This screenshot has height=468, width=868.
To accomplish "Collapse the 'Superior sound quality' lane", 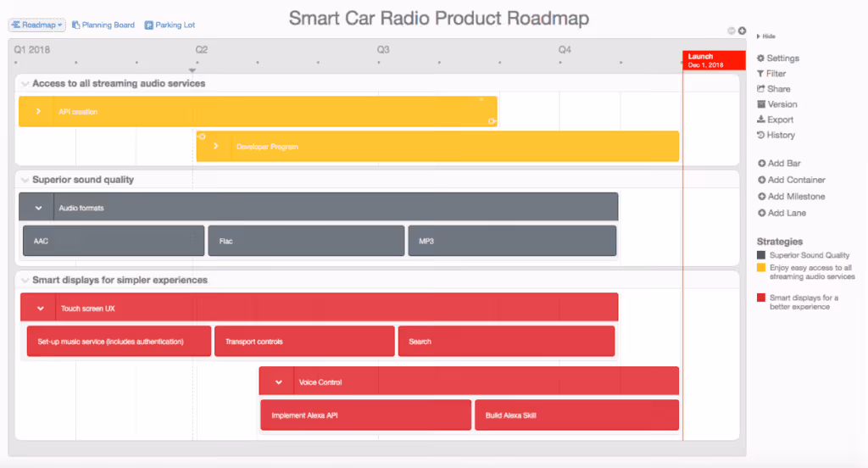I will (x=25, y=180).
